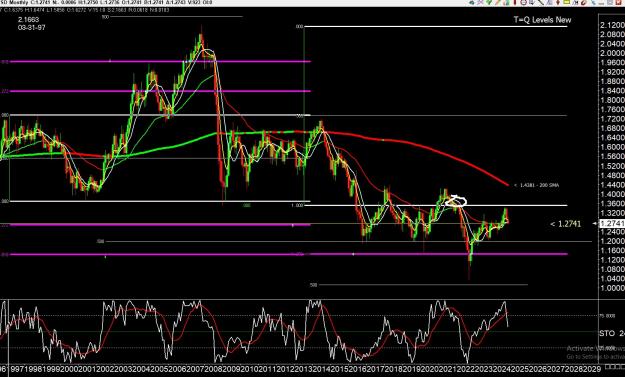
Task: Click the 1.2000 price axis label
Action: [x=612, y=241]
